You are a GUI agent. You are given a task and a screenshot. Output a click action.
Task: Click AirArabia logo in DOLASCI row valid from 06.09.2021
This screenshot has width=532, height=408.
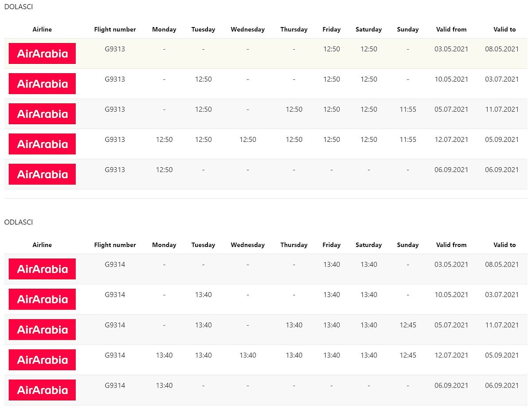42,174
